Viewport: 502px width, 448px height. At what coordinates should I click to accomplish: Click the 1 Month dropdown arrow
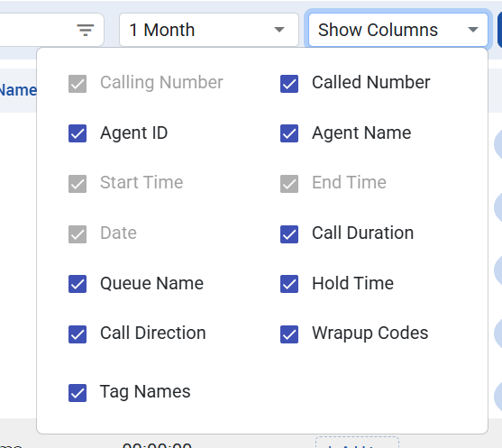tap(279, 30)
